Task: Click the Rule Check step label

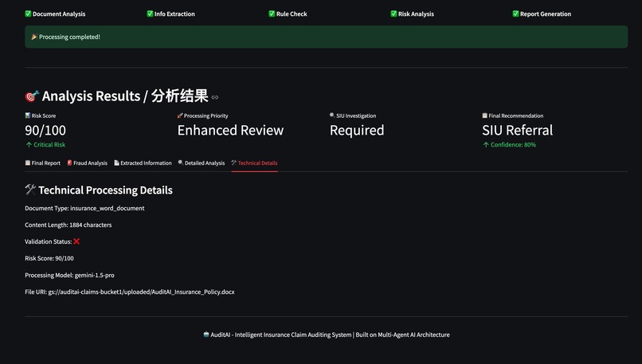Action: tap(292, 14)
